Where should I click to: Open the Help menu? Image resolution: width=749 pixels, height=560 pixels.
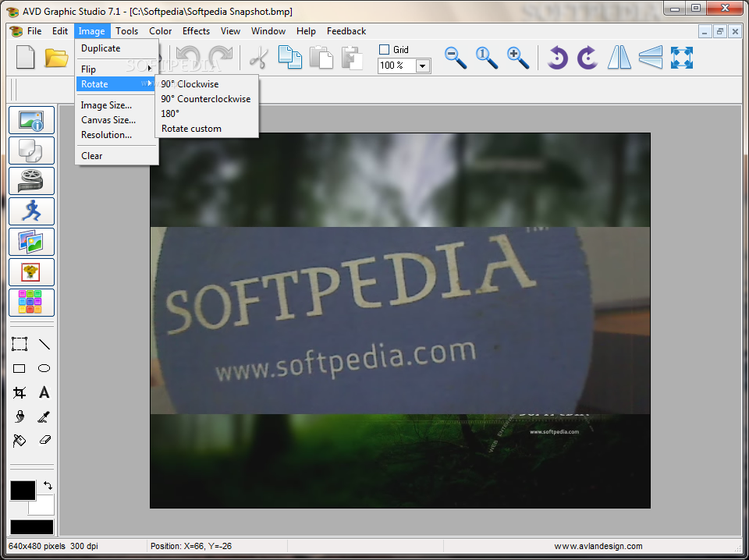tap(306, 31)
